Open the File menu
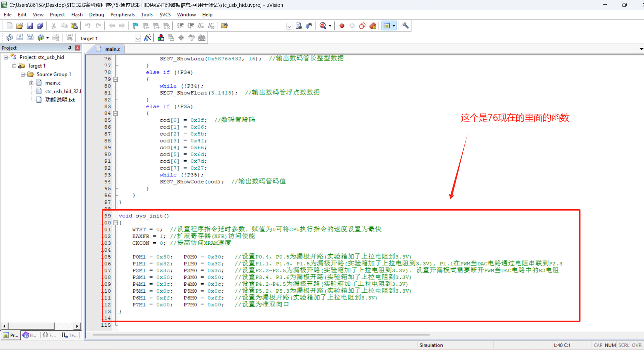The height and width of the screenshot is (350, 644). click(x=8, y=15)
